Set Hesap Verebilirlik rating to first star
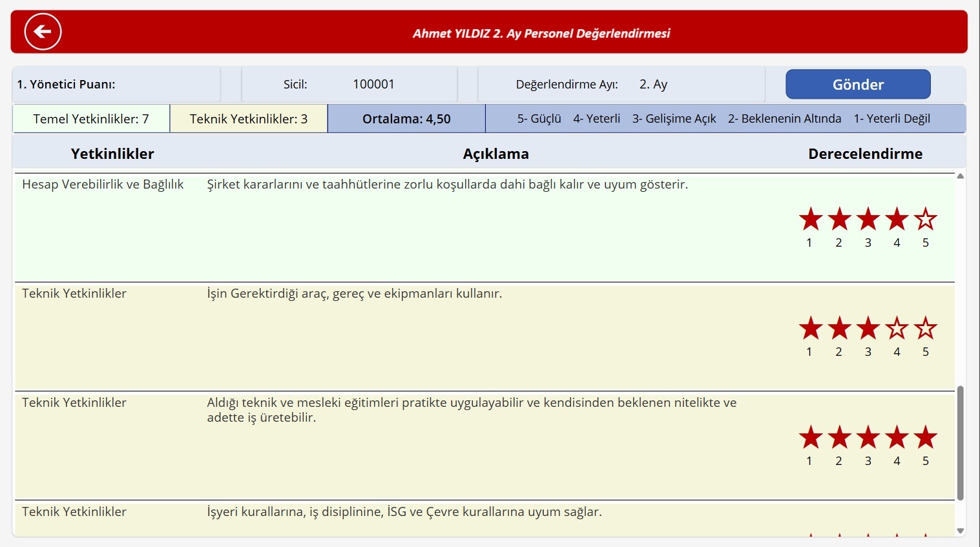 pyautogui.click(x=810, y=220)
